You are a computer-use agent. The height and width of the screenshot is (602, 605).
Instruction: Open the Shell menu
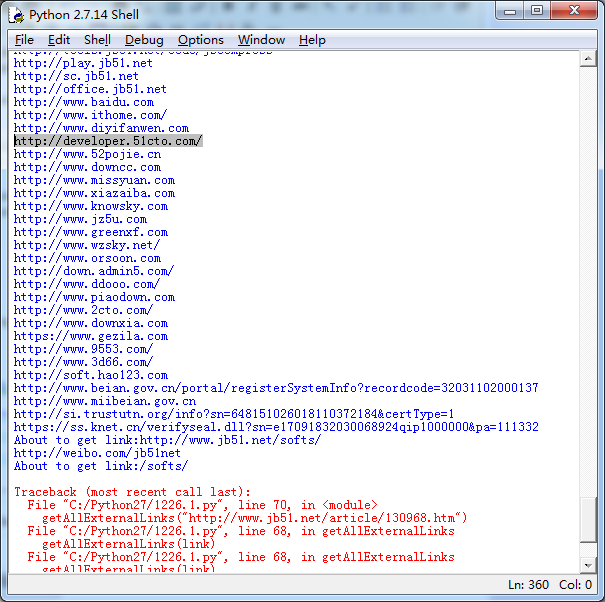[97, 40]
